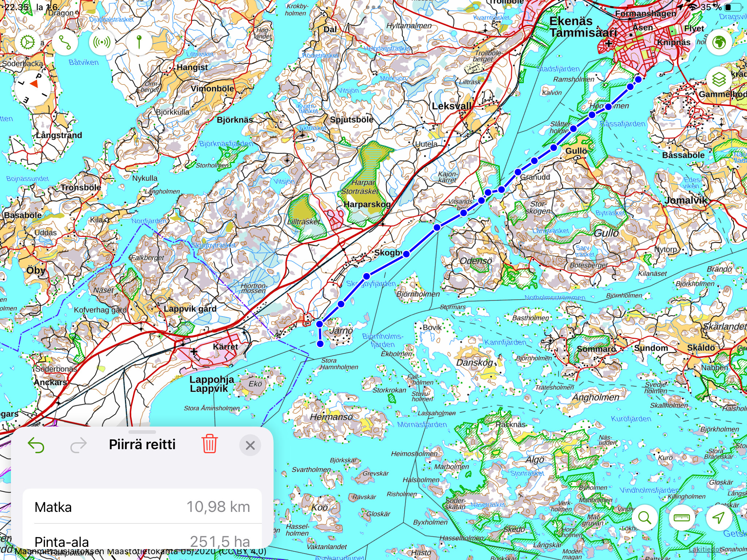Select the Pinta-ala area row
Image resolution: width=747 pixels, height=560 pixels.
click(x=142, y=541)
